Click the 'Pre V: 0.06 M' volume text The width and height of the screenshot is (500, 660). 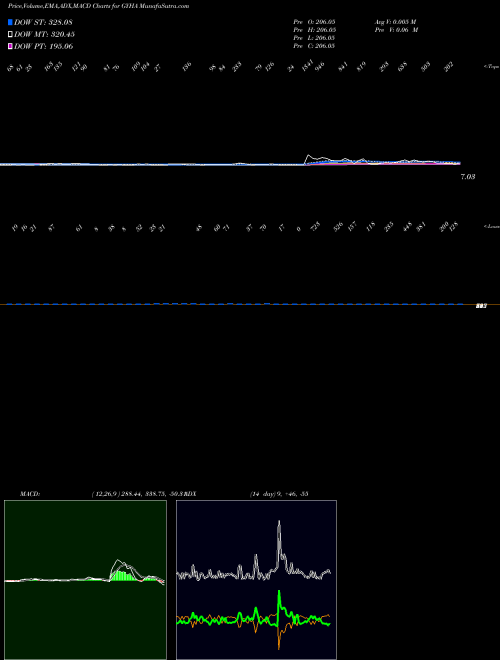point(396,30)
